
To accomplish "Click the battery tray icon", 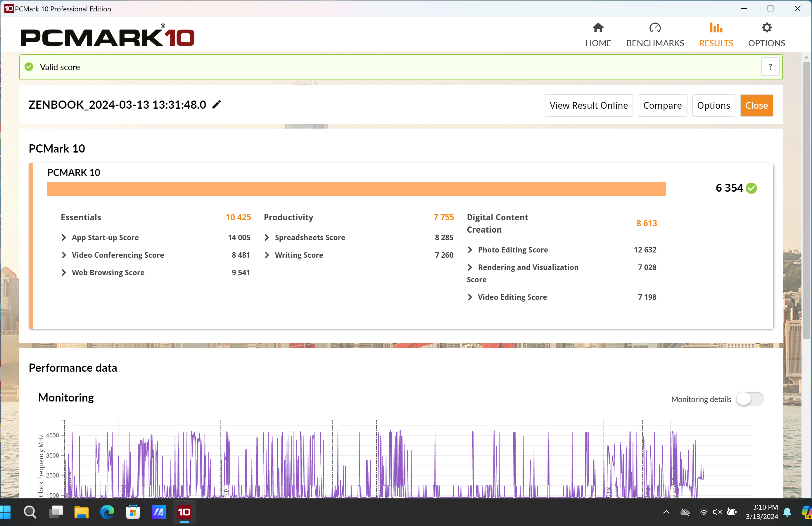I will (x=732, y=512).
